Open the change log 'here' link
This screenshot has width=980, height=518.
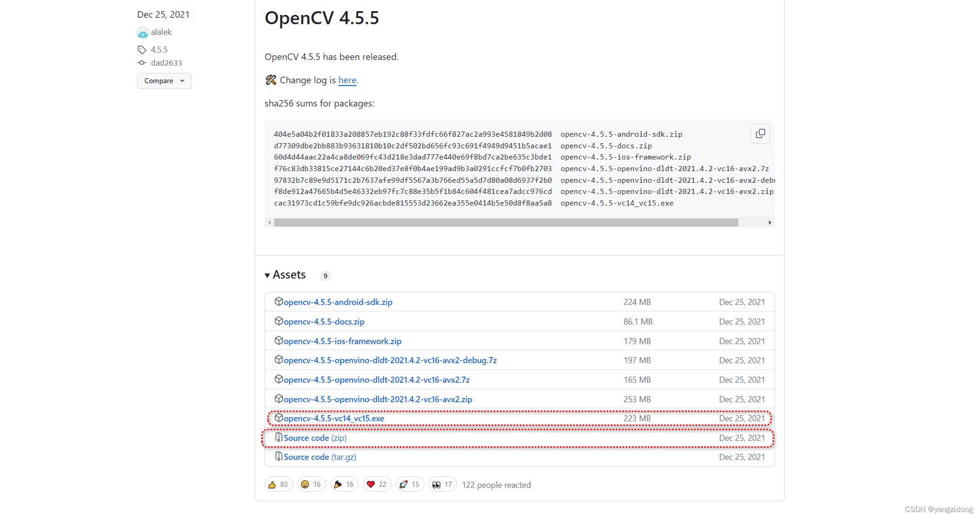click(347, 80)
